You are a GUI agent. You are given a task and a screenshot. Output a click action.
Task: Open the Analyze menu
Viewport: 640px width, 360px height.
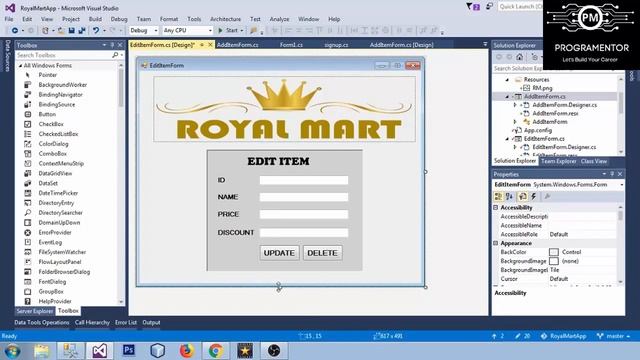tap(279, 19)
